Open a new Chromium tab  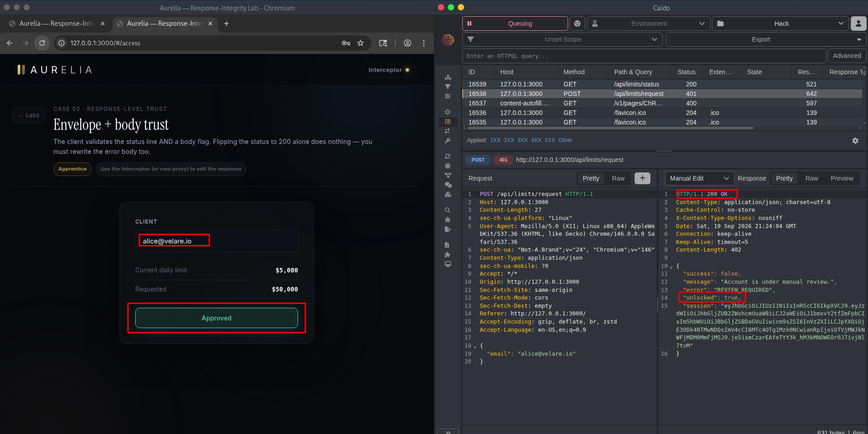[227, 24]
